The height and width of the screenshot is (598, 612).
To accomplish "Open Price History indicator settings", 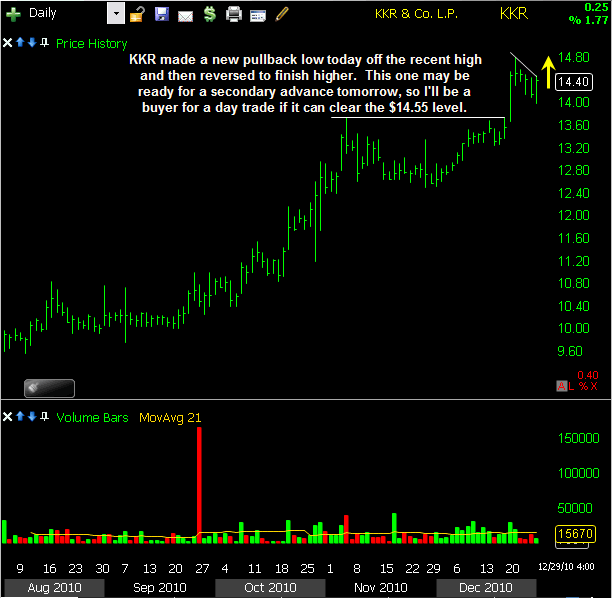I will 92,43.
